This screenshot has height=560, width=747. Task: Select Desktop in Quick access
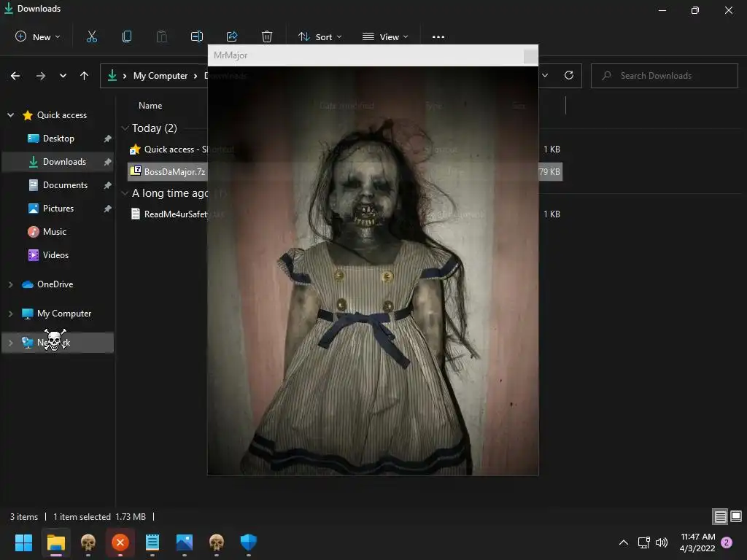point(58,139)
